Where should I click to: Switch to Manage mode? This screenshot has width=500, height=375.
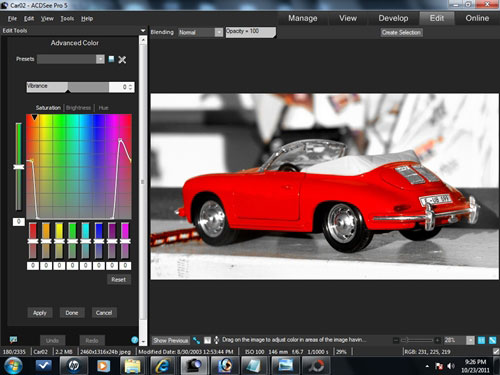(303, 18)
